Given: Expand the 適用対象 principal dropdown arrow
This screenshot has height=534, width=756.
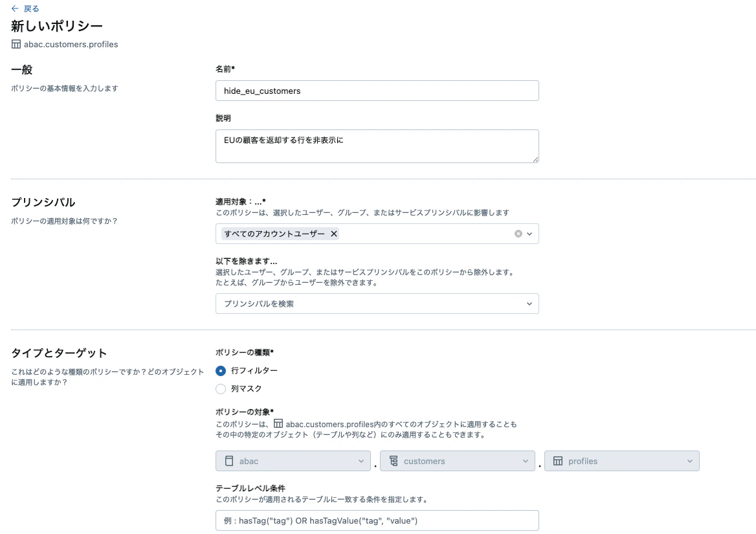Looking at the screenshot, I should [x=529, y=234].
